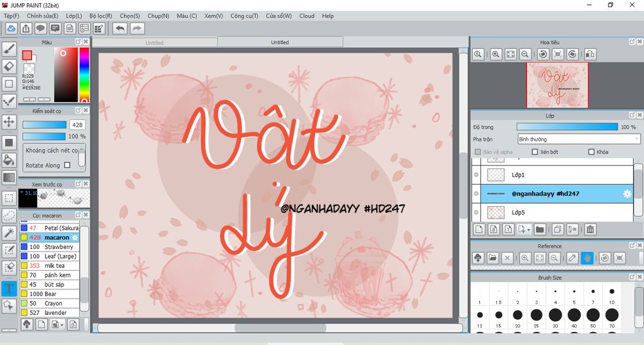The width and height of the screenshot is (644, 345).
Task: Toggle visibility of Lớp5 layer
Action: [x=476, y=212]
